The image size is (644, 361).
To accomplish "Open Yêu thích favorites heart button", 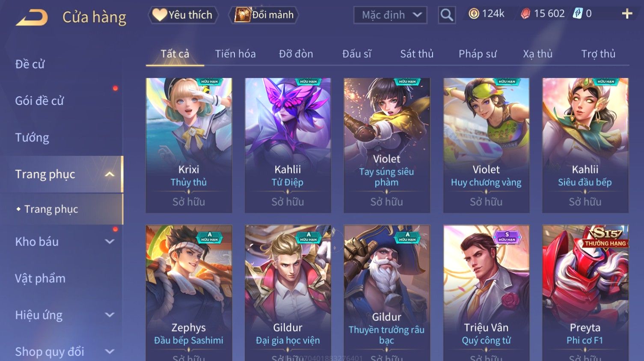I will click(183, 15).
